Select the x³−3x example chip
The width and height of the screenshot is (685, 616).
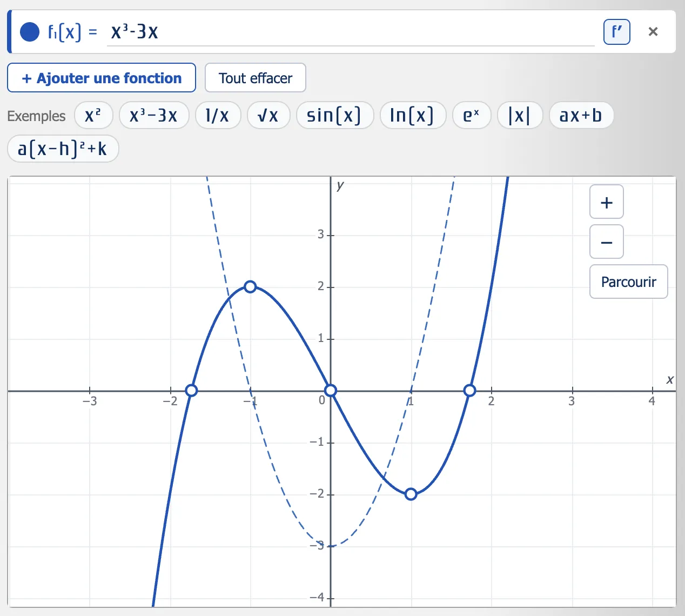[154, 116]
